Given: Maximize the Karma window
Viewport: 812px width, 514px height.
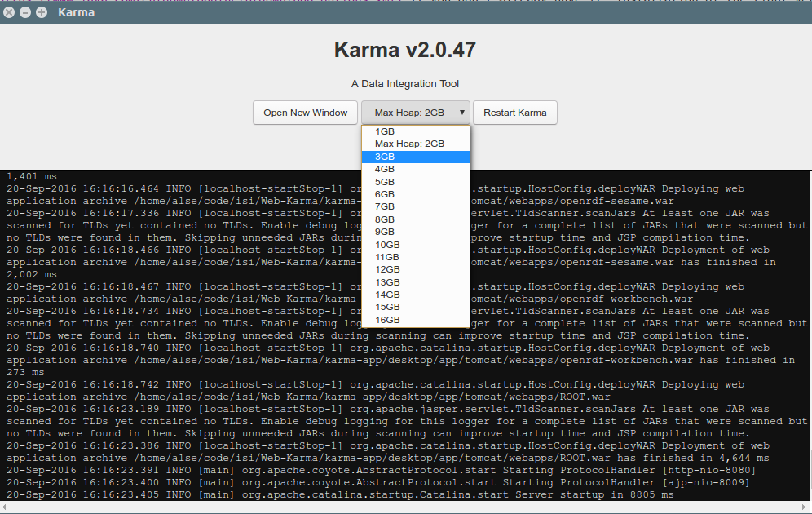Looking at the screenshot, I should pos(42,12).
